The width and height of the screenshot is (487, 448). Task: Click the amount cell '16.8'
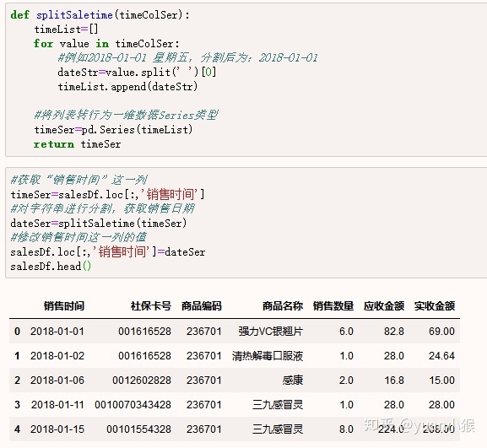[x=394, y=381]
